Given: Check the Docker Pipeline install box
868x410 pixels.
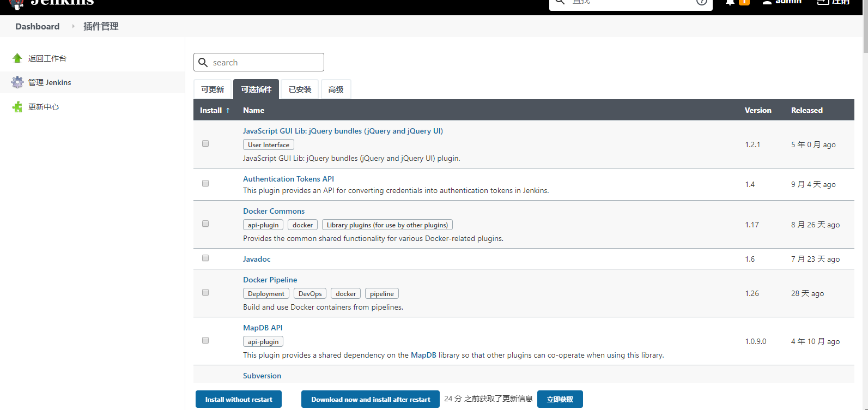Looking at the screenshot, I should tap(205, 293).
